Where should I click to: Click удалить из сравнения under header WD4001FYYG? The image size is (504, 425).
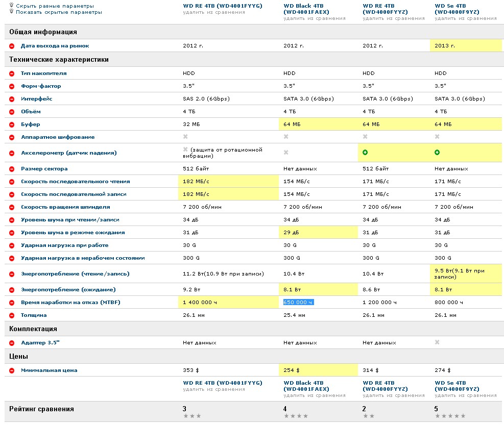tap(214, 12)
